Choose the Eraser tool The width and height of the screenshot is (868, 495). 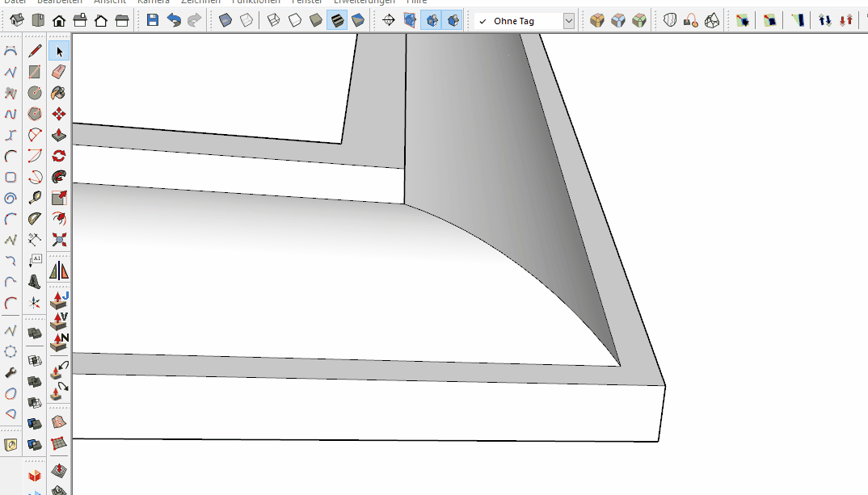(x=59, y=73)
